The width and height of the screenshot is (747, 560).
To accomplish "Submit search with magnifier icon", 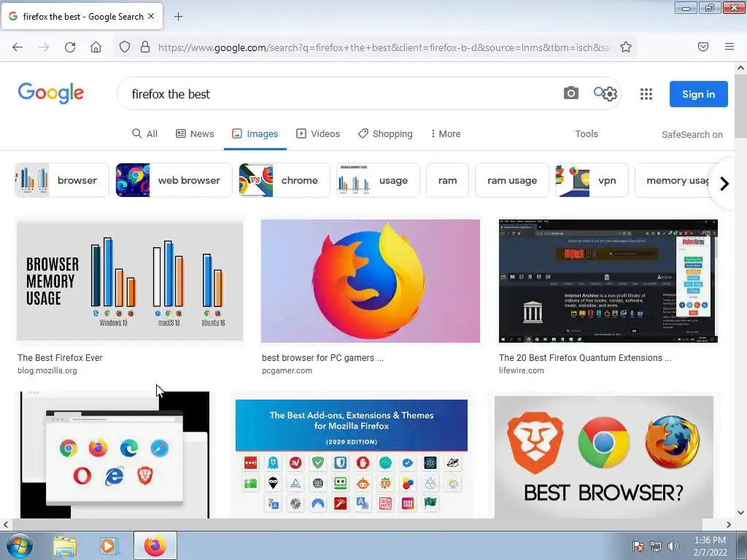I will 599,92.
